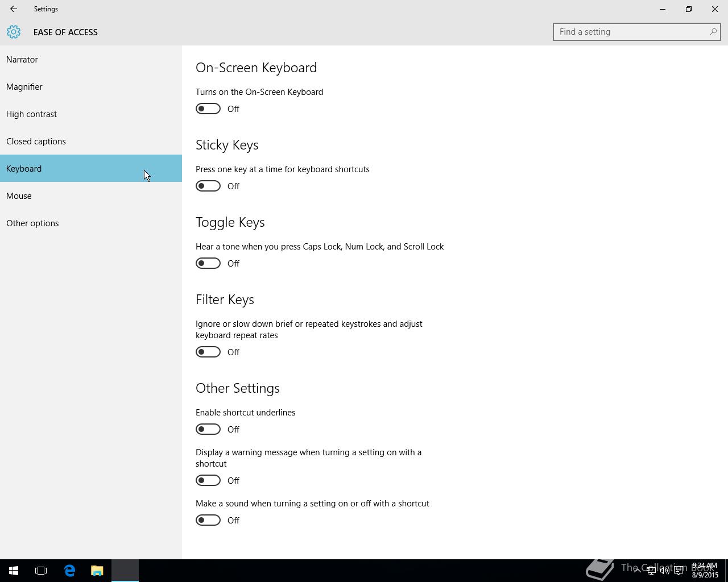Viewport: 728px width, 582px height.
Task: Open the volume control tray icon
Action: tap(664, 571)
